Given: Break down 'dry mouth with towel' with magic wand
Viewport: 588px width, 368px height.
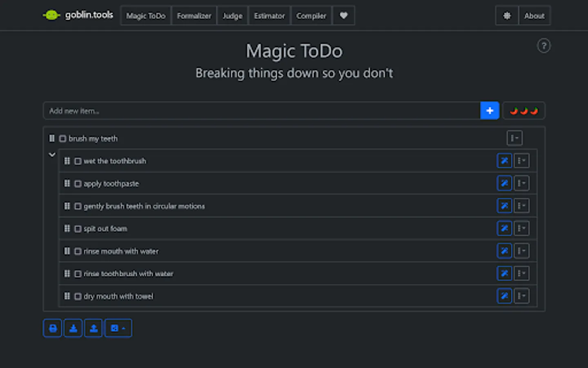Looking at the screenshot, I should click(x=504, y=296).
